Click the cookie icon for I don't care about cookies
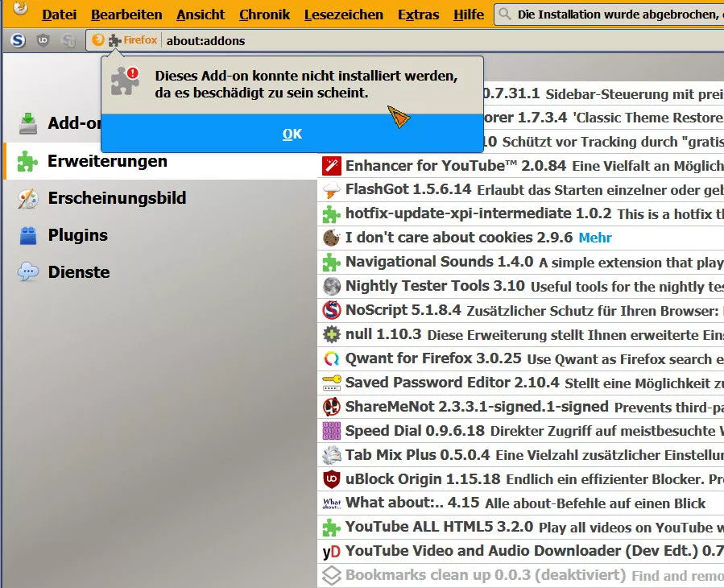 tap(332, 238)
